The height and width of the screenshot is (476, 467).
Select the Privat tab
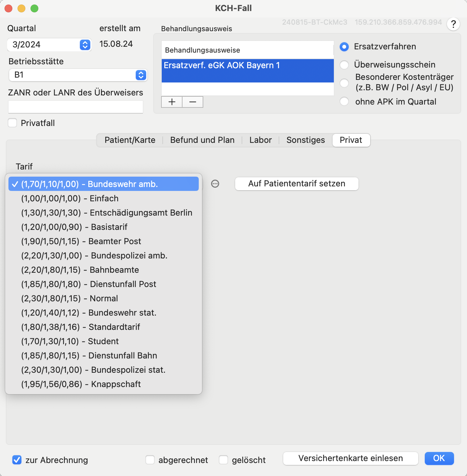351,140
